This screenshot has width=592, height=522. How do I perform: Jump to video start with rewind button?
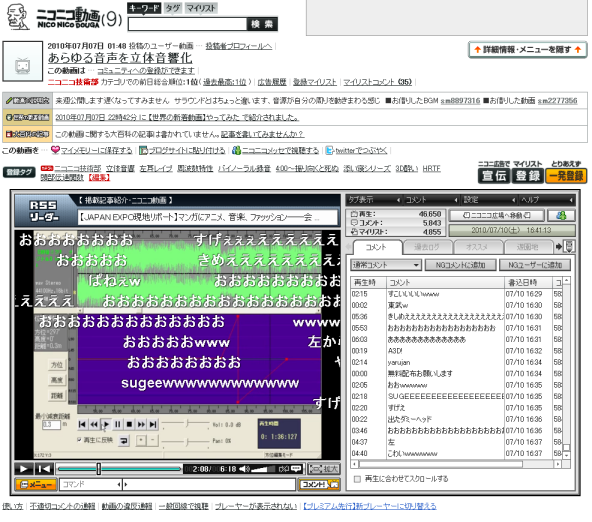point(44,469)
